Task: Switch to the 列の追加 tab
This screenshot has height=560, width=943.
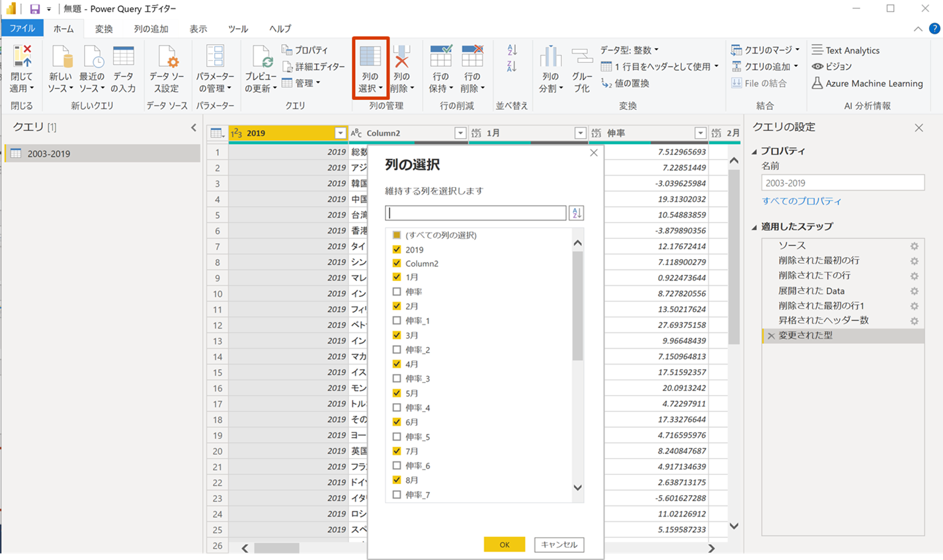Action: (151, 28)
